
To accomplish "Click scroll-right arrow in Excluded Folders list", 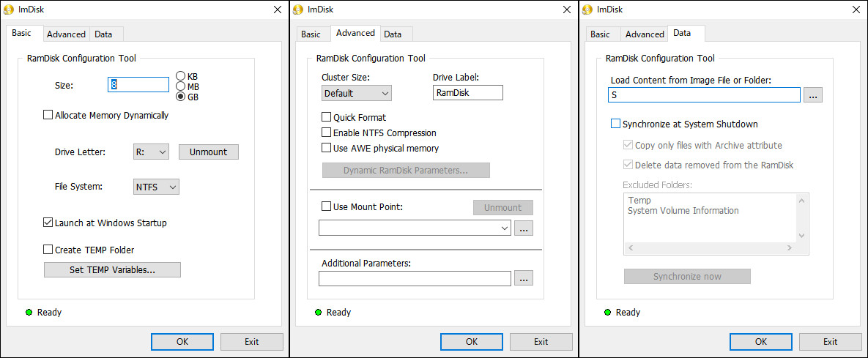I will [x=790, y=249].
